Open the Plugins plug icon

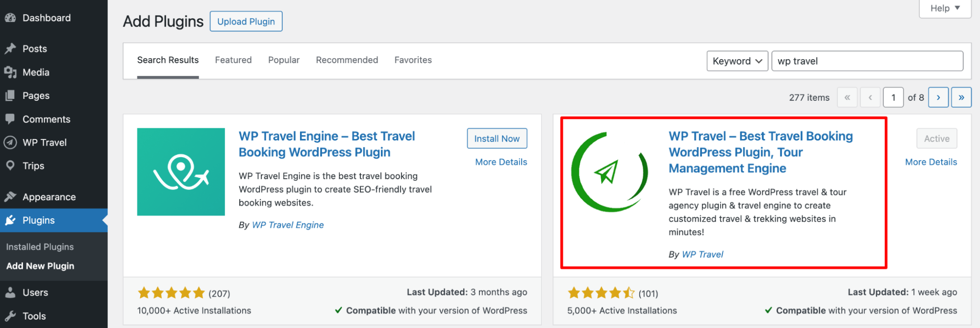pos(11,220)
